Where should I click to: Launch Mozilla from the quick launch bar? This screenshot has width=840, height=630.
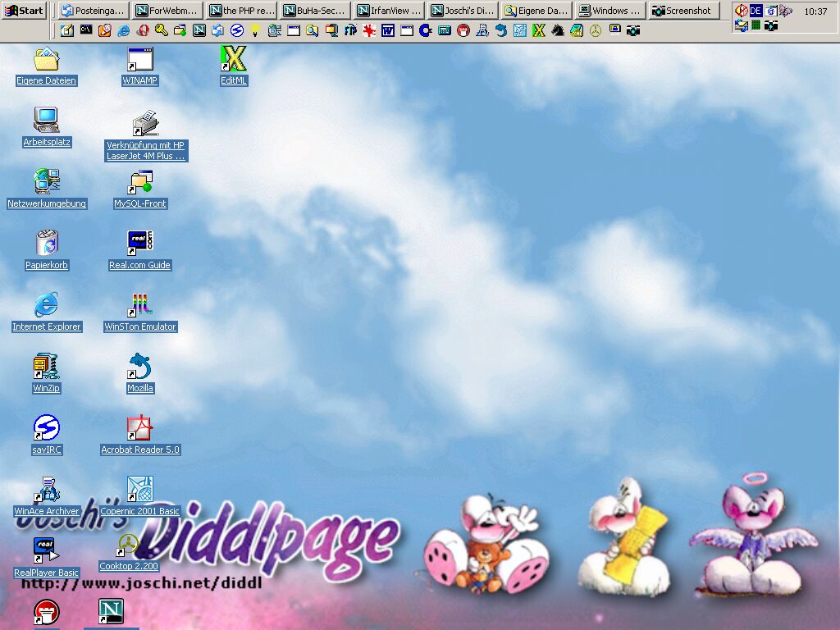click(x=501, y=30)
